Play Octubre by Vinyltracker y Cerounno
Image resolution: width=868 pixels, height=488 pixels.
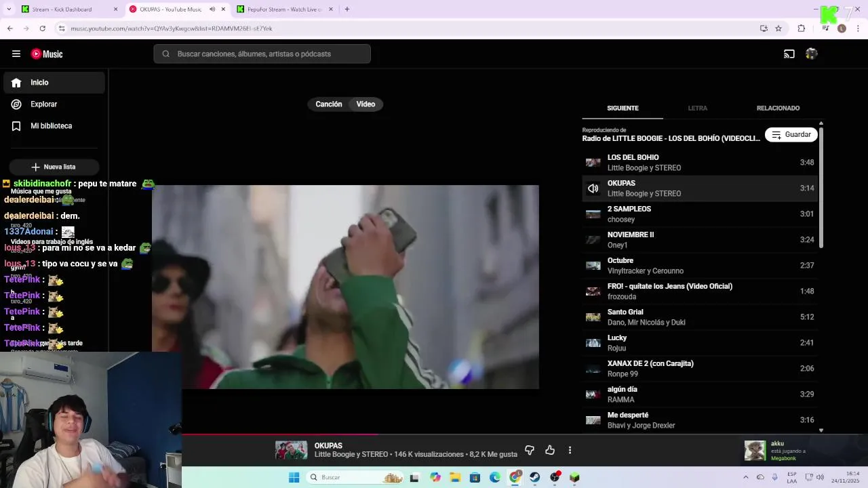700,266
